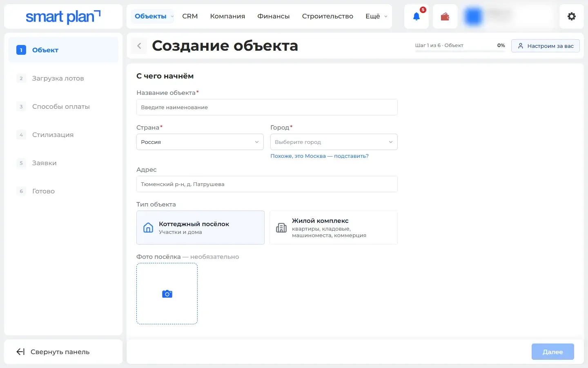Screen dimensions: 588x368
Task: Click the Фото посёлка label
Action: [158, 257]
